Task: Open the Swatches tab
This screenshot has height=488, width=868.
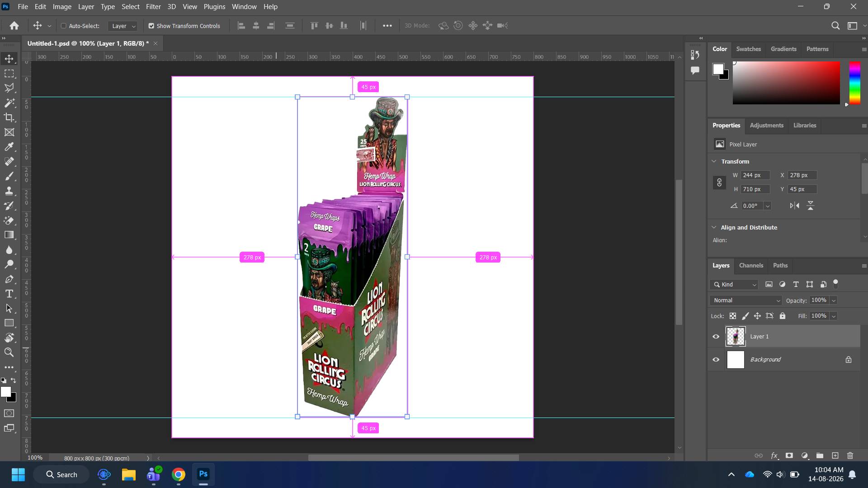Action: tap(748, 49)
